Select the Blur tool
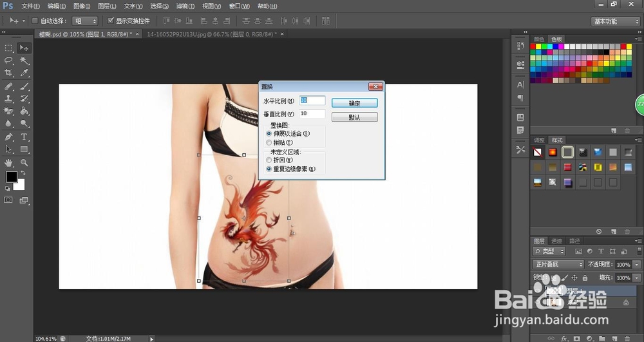 tap(8, 123)
